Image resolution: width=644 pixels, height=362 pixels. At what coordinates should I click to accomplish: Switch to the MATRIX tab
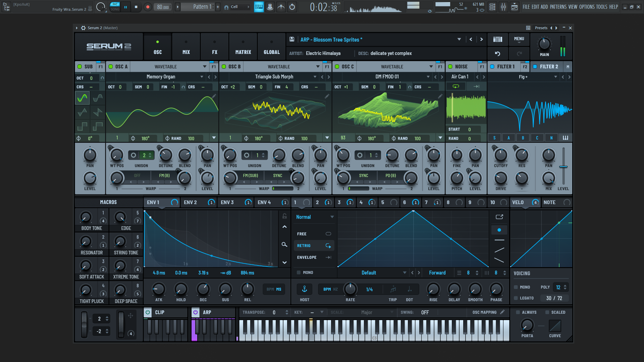243,47
